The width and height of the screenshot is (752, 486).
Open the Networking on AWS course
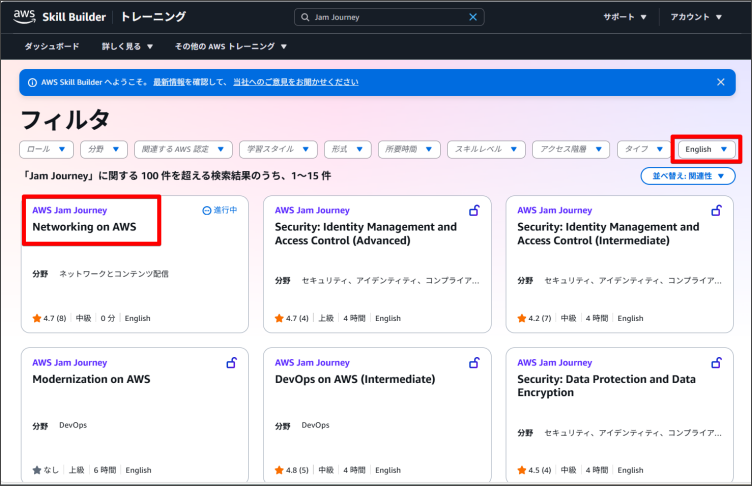tap(84, 227)
